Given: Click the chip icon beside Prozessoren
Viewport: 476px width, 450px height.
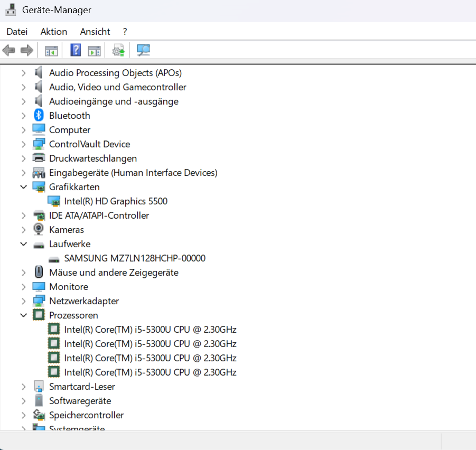Looking at the screenshot, I should (39, 315).
